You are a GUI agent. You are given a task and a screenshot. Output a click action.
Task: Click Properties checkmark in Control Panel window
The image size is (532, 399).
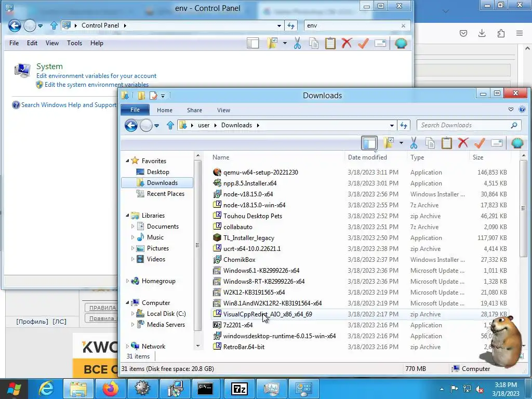[363, 43]
